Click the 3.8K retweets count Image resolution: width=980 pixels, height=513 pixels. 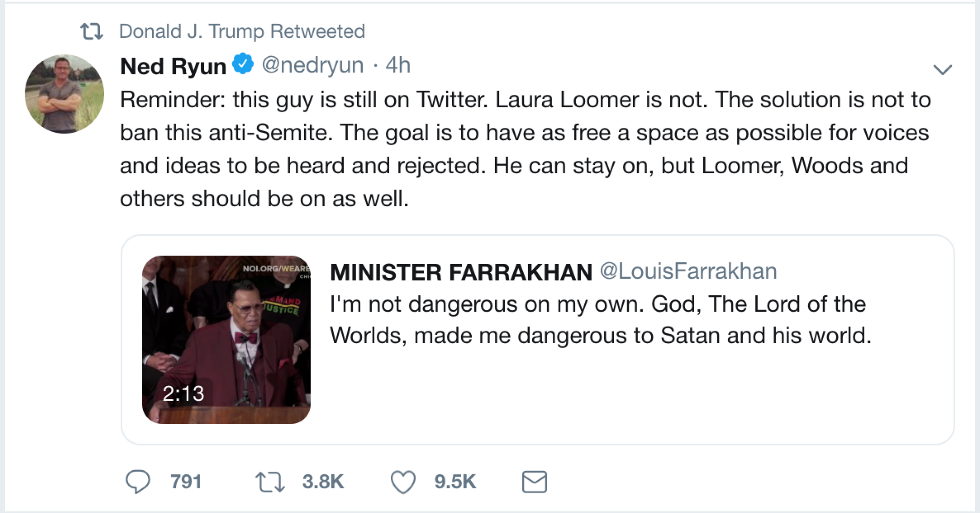(322, 482)
